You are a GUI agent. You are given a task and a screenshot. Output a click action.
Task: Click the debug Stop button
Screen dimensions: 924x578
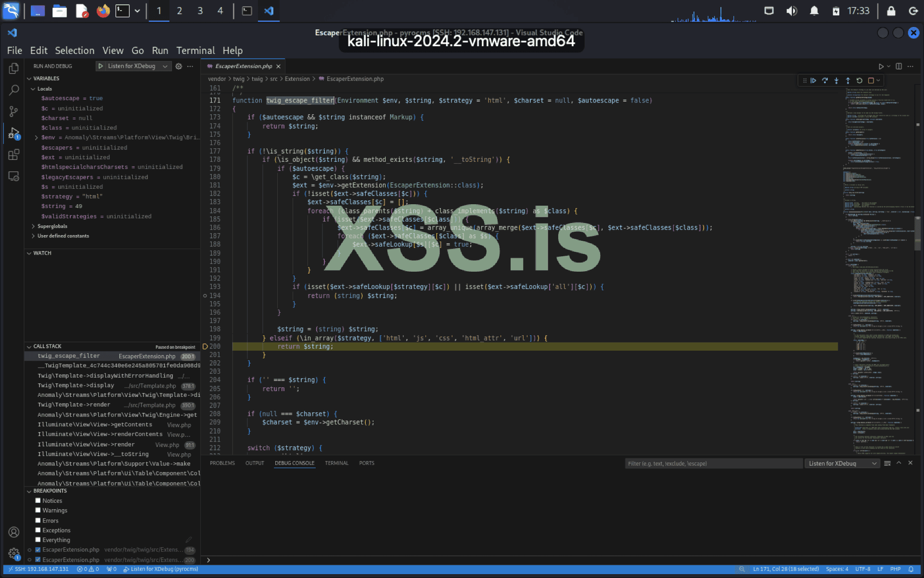(871, 80)
